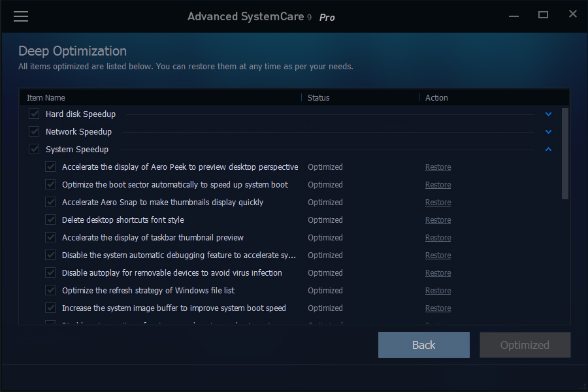
Task: Uncheck Delete desktop shortcuts font style item
Action: click(50, 220)
